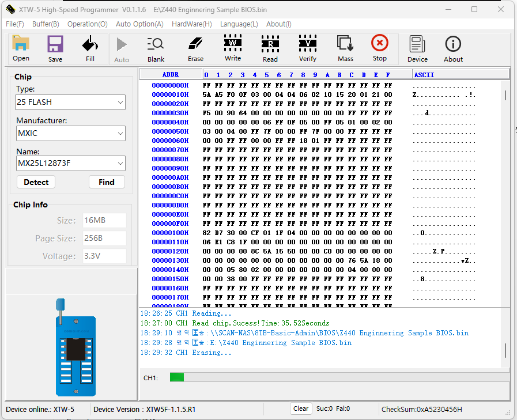The height and width of the screenshot is (420, 517).
Task: Click the Read chip icon
Action: pyautogui.click(x=270, y=49)
